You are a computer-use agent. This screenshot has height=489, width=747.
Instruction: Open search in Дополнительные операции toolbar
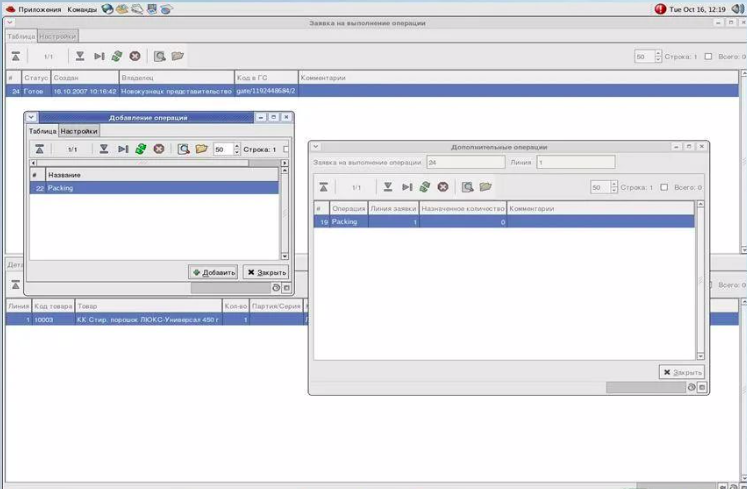[x=467, y=187]
